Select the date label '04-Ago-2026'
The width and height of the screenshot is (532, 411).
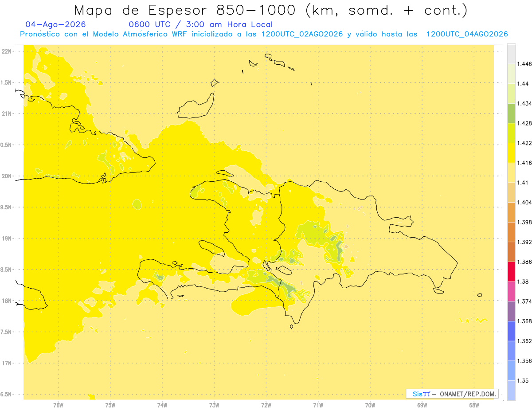coord(56,24)
